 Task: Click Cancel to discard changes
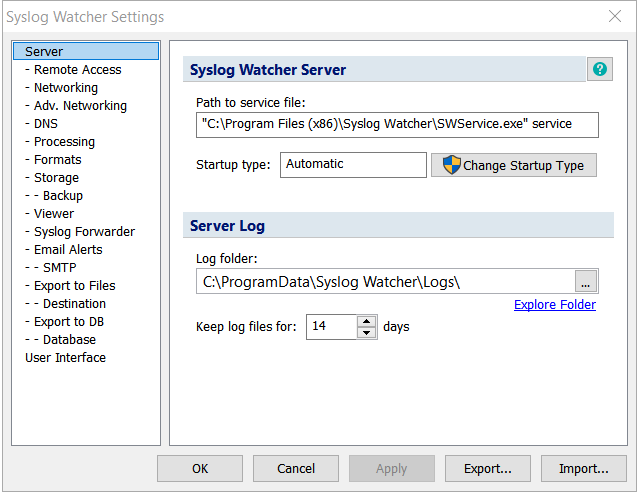click(296, 469)
